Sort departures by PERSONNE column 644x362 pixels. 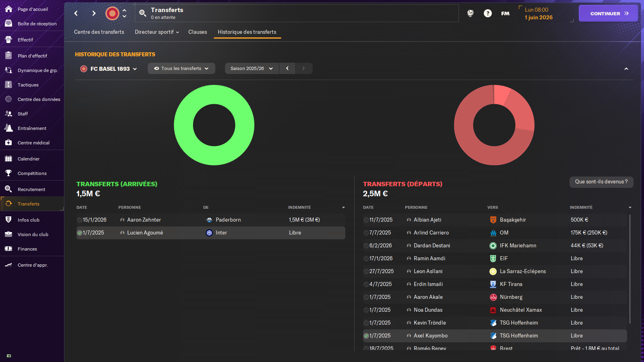(x=416, y=208)
